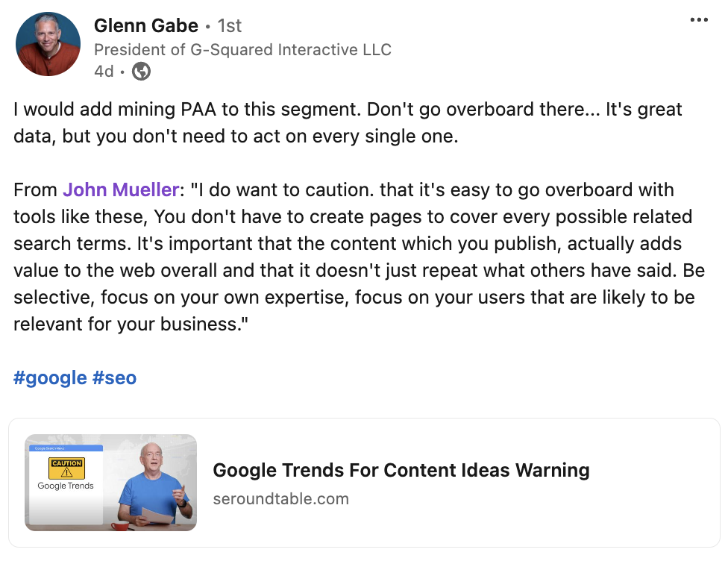The image size is (728, 561).
Task: Open the article preview thumbnail image
Action: coord(110,483)
